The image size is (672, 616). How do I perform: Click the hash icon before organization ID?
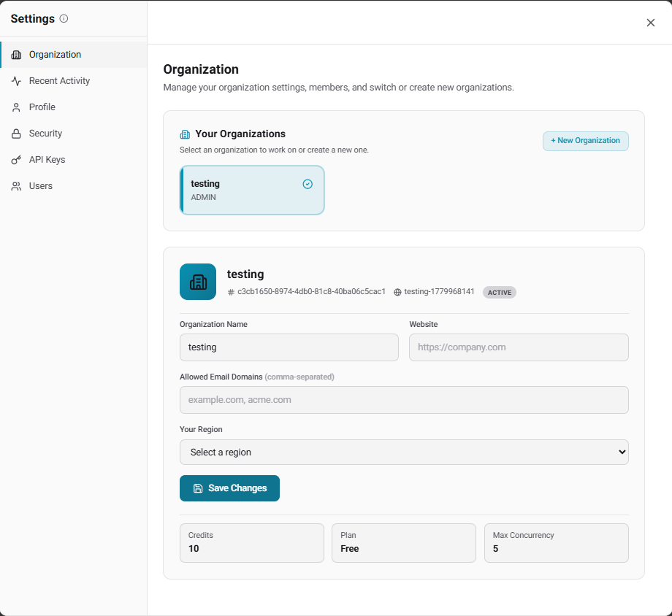coord(231,292)
